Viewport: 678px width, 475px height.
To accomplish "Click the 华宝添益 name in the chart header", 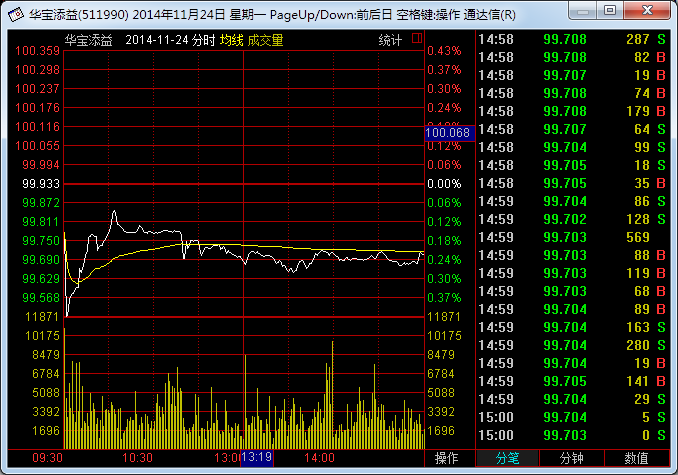I will point(89,40).
